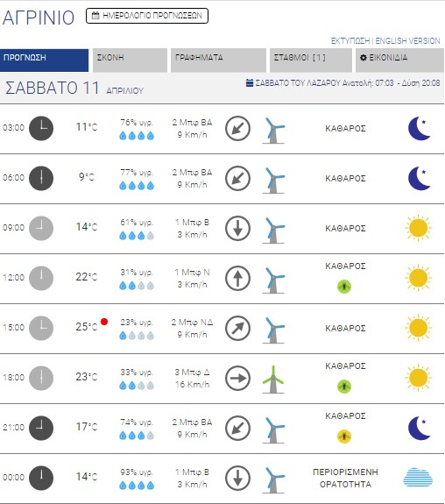Click the fog cloud icon at 00:00
Screen dimensions: 445x504
coord(418,478)
